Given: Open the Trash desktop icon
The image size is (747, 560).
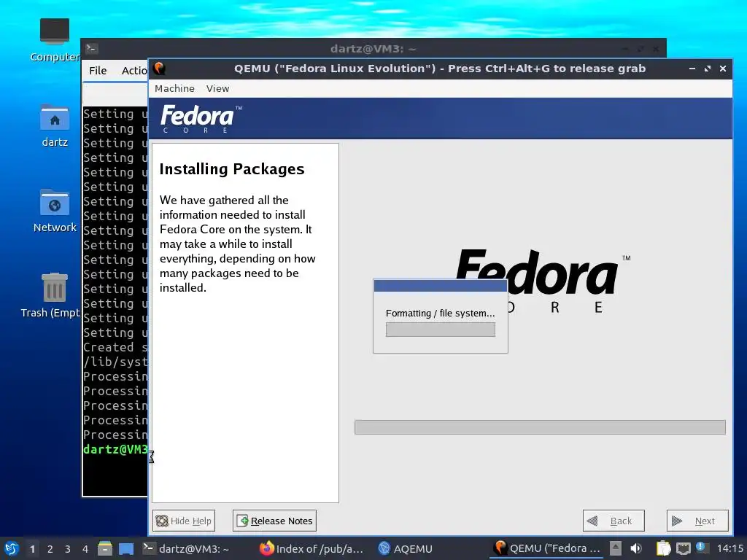Looking at the screenshot, I should pos(50,295).
